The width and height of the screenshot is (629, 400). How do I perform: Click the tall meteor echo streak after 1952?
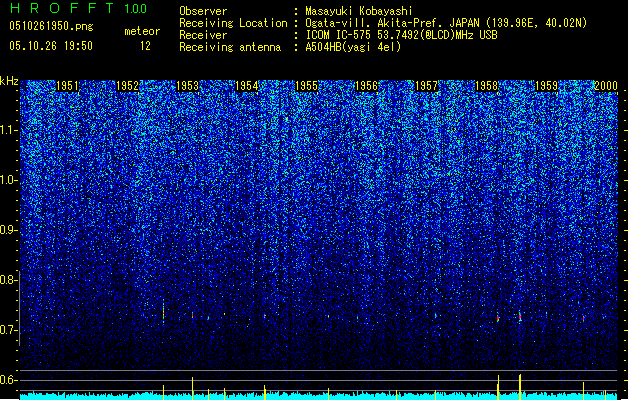(x=163, y=311)
